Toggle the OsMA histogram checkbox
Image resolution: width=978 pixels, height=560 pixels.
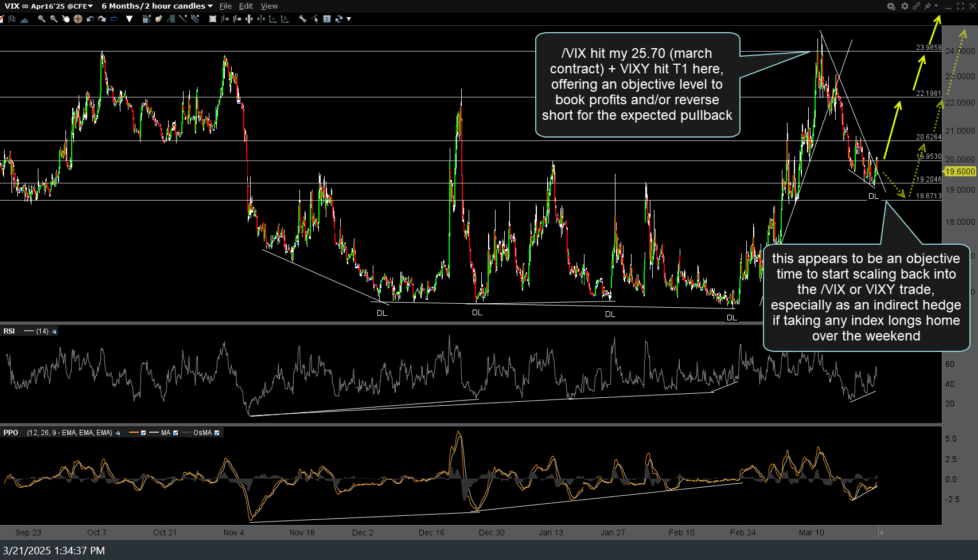pyautogui.click(x=217, y=433)
